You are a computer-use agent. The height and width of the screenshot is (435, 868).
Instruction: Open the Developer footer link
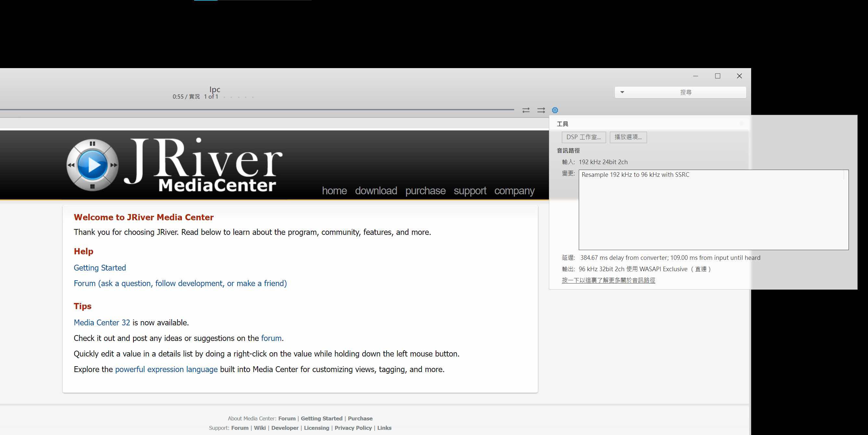(x=285, y=428)
